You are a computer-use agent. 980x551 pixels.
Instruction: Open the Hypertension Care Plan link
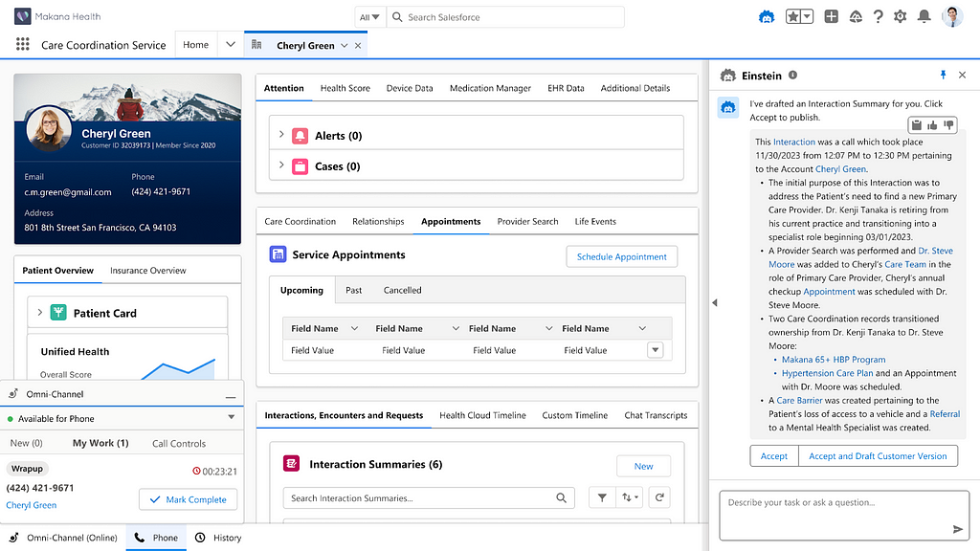pos(828,373)
